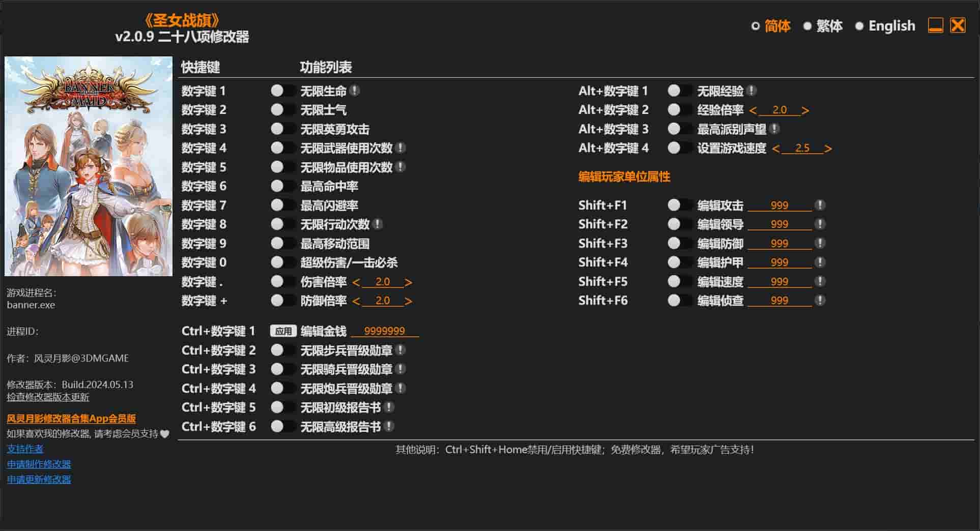Click info icon beside 无限经验
Screen dimensions: 980x531
(x=752, y=91)
